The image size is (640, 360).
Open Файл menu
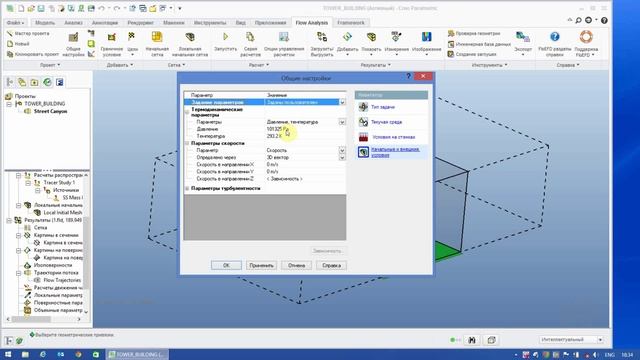[16, 23]
